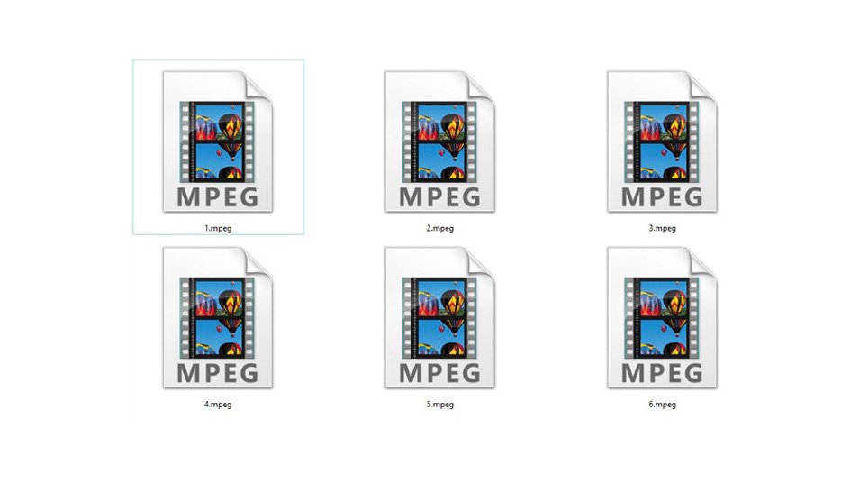
Task: Click the "1.mpeg" filename label
Action: pos(218,229)
